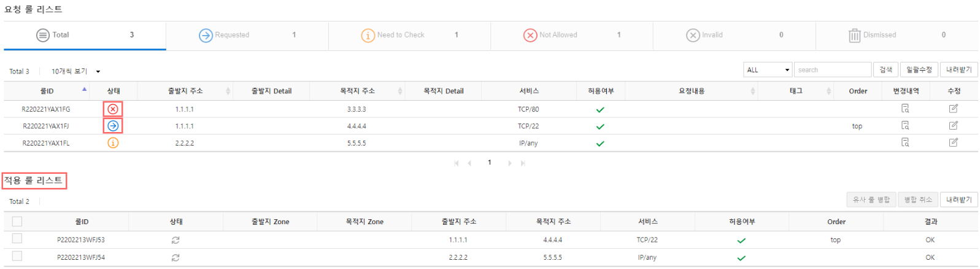This screenshot has width=980, height=269.
Task: Sort by 목적지 주소 column header
Action: [x=357, y=91]
